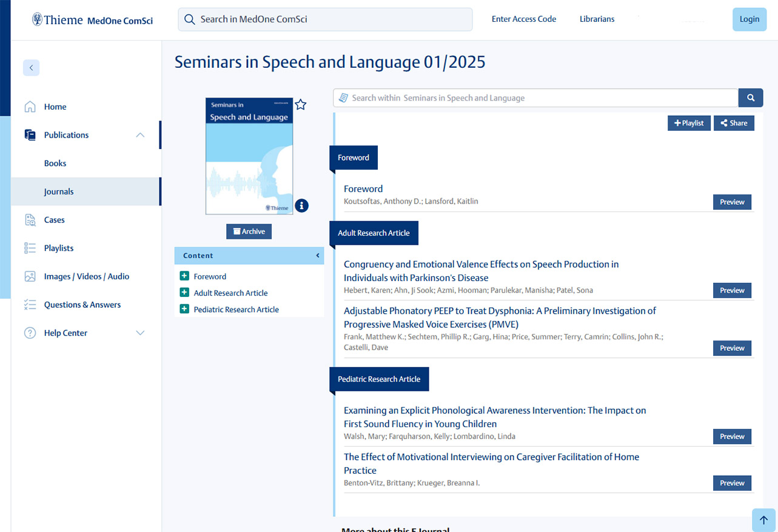
Task: Open the Librarians menu item
Action: click(x=597, y=19)
